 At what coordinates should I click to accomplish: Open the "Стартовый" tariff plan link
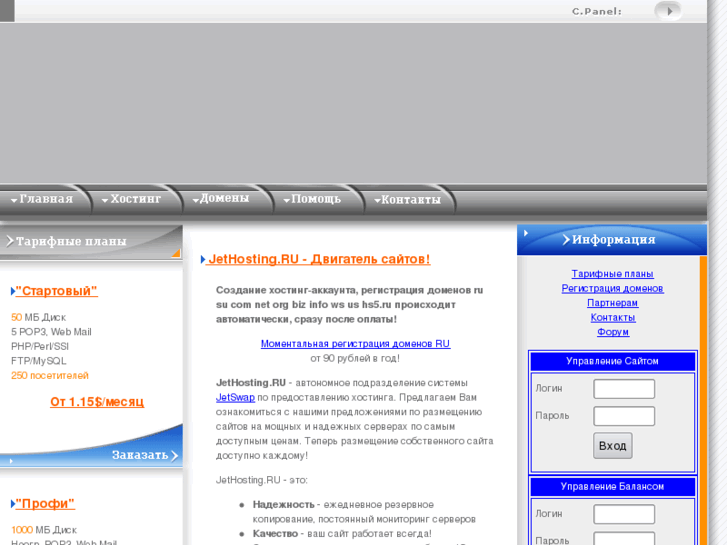click(57, 291)
